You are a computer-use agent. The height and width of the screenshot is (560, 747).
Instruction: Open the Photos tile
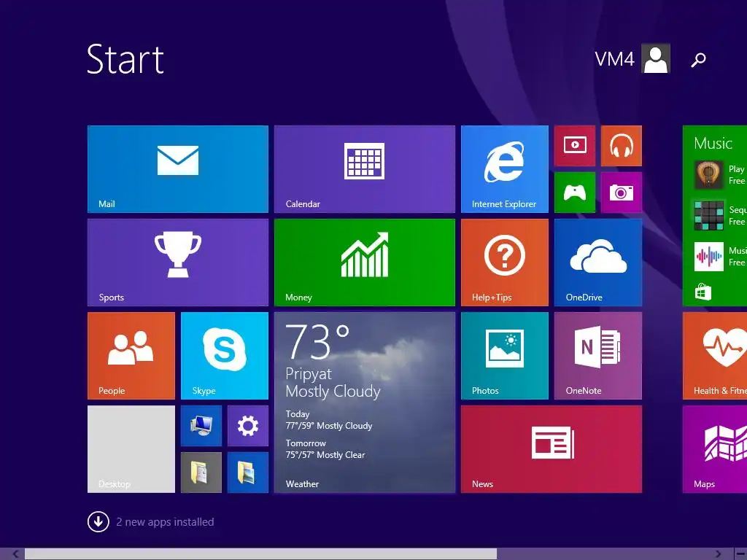pyautogui.click(x=505, y=356)
